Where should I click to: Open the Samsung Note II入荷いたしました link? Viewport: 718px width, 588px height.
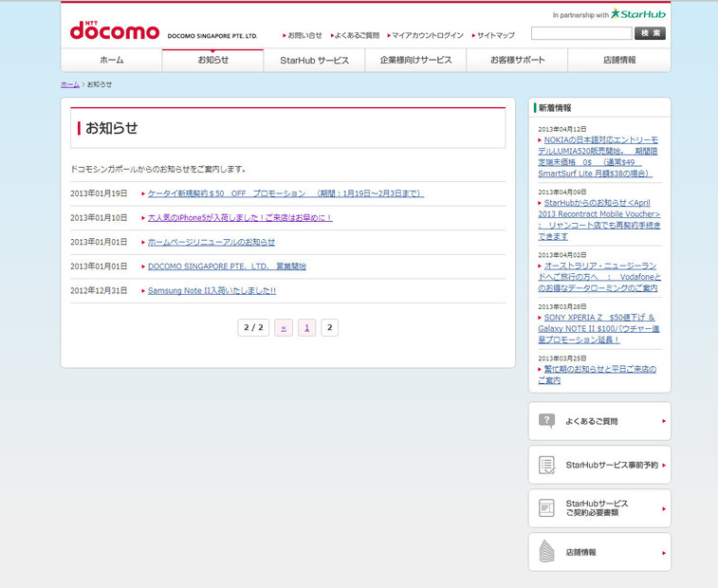[212, 290]
